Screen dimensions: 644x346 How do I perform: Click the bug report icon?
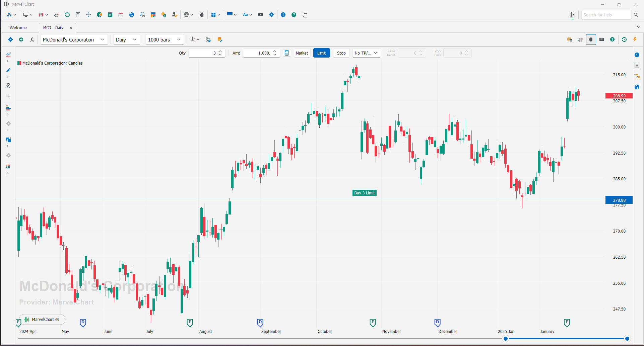pyautogui.click(x=202, y=15)
